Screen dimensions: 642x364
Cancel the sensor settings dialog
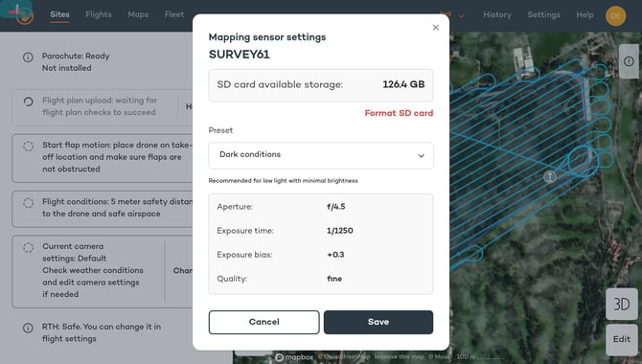(264, 322)
